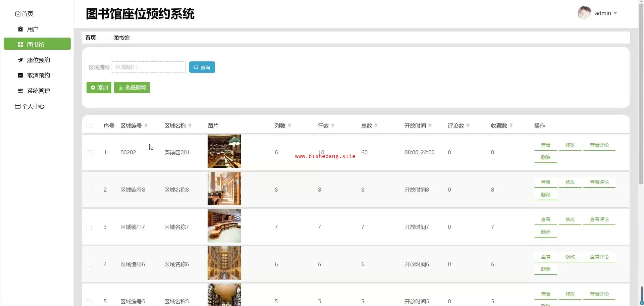The image size is (644, 306).
Task: Click 修改 for row 00202
Action: tap(570, 145)
